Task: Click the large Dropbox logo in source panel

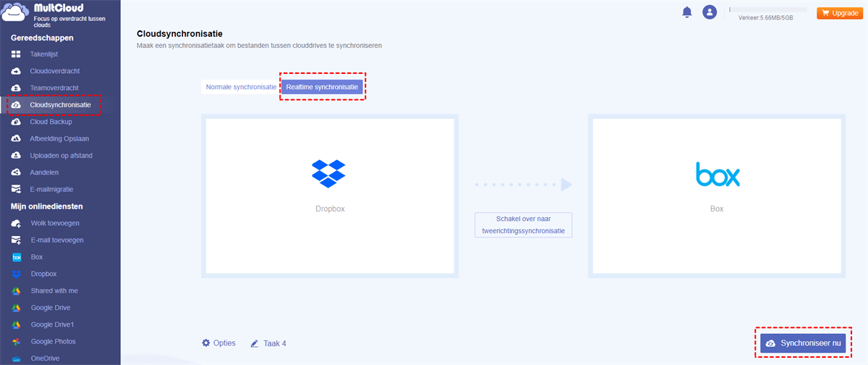Action: point(328,172)
